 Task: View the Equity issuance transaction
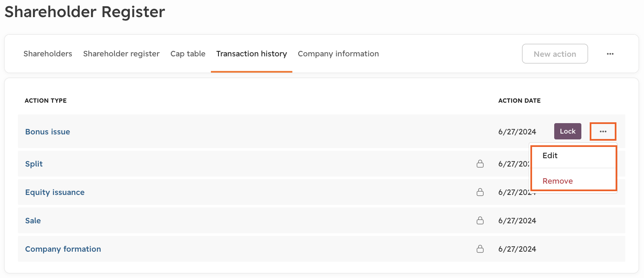click(x=55, y=192)
